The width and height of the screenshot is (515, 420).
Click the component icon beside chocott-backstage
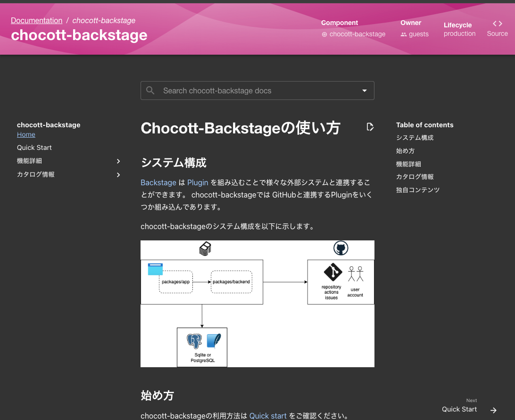(x=324, y=34)
